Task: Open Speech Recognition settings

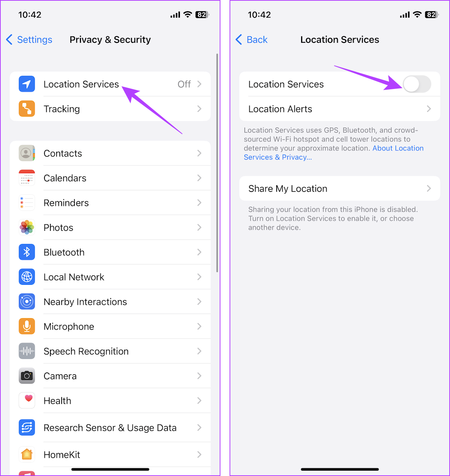Action: click(x=110, y=351)
